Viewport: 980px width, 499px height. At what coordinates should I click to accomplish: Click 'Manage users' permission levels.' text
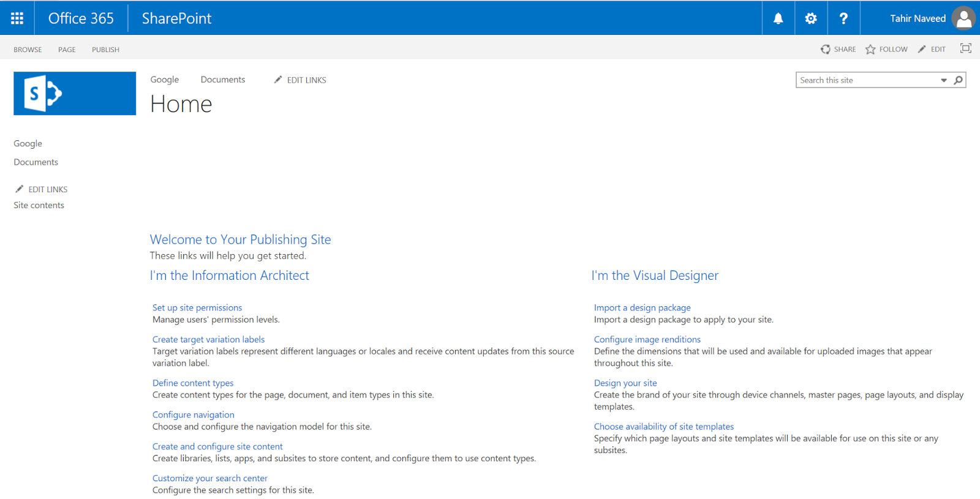coord(216,320)
